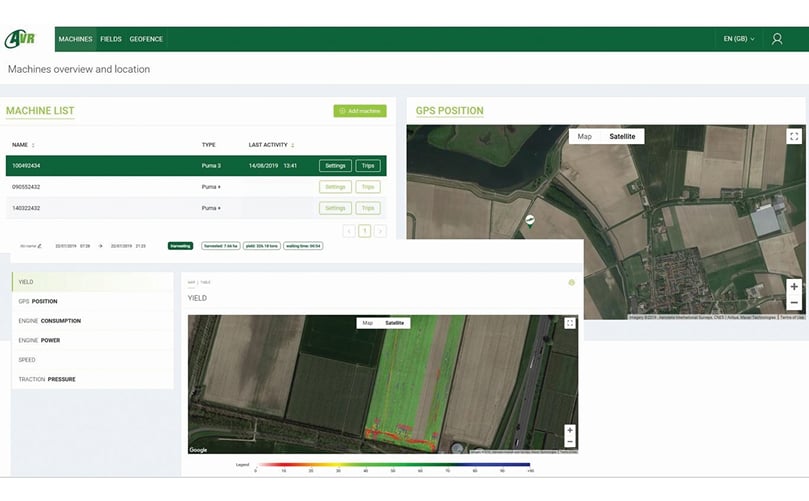The height and width of the screenshot is (501, 809).
Task: Open the Geofence menu
Action: (x=146, y=39)
